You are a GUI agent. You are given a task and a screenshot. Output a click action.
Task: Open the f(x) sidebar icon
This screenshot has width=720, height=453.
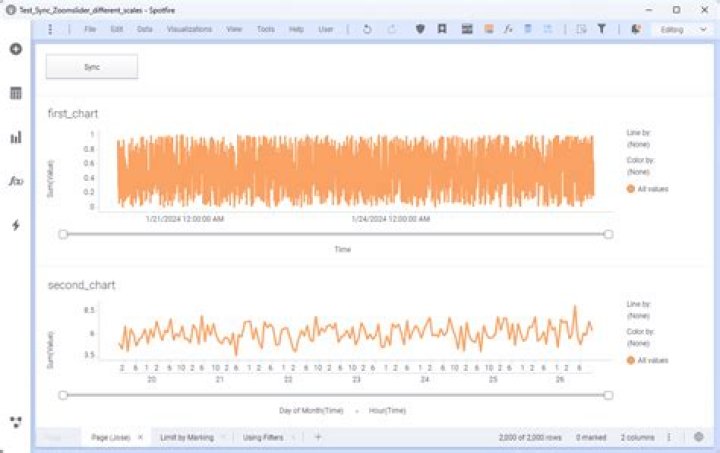pos(16,181)
